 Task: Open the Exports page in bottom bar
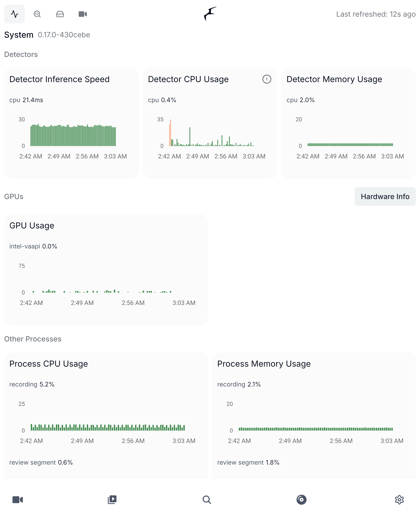(301, 499)
